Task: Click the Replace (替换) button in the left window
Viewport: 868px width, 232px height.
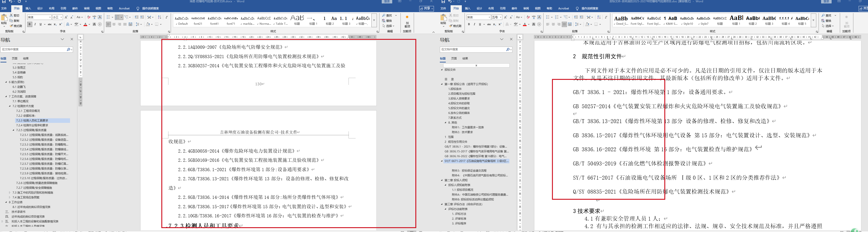Action: point(387,21)
